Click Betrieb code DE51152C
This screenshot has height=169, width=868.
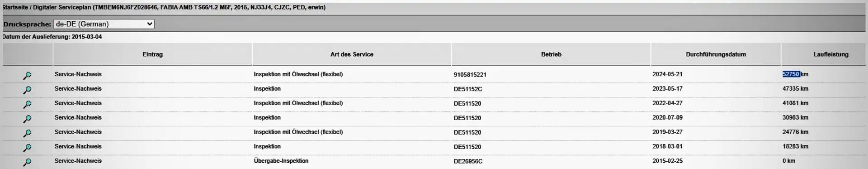[468, 89]
